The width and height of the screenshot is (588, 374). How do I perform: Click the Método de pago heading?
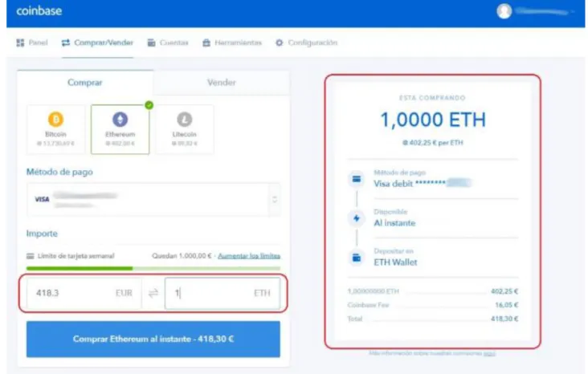pyautogui.click(x=59, y=172)
